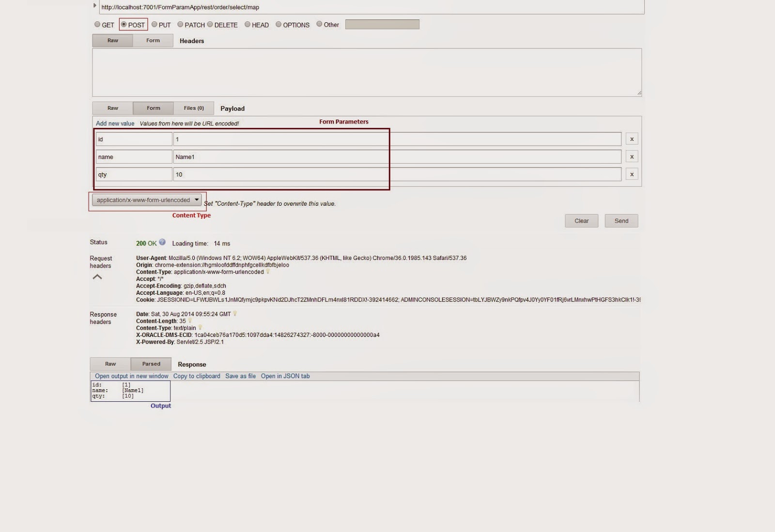Remove the qty parameter row

tap(632, 174)
